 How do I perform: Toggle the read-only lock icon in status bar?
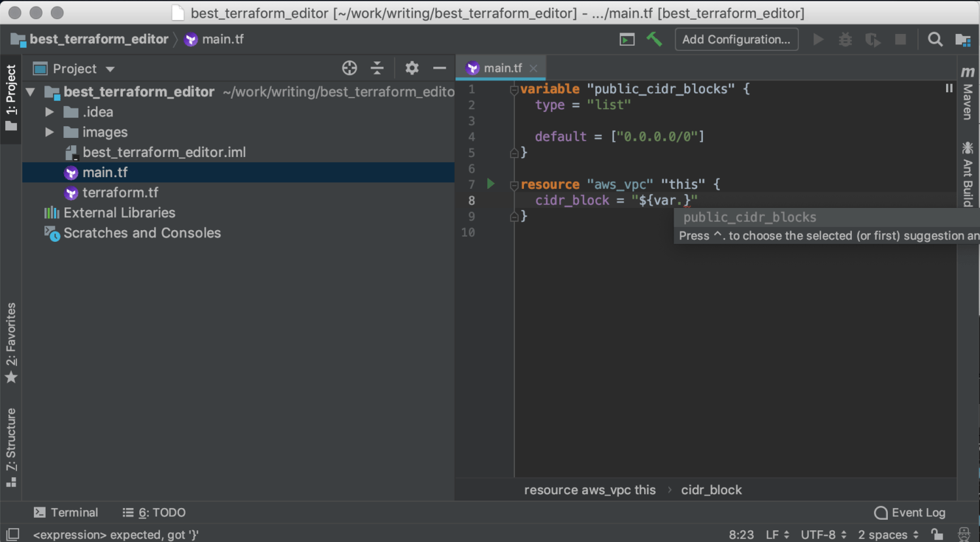937,534
